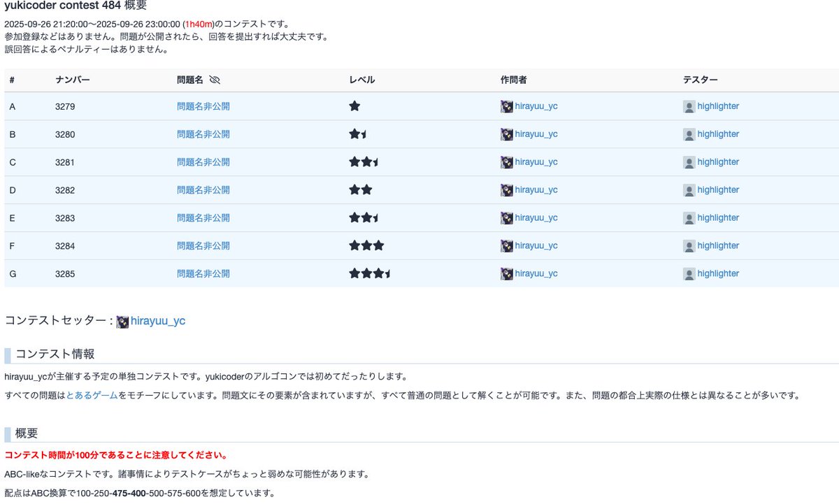Toggle the problem name visibility eye icon

coord(215,80)
